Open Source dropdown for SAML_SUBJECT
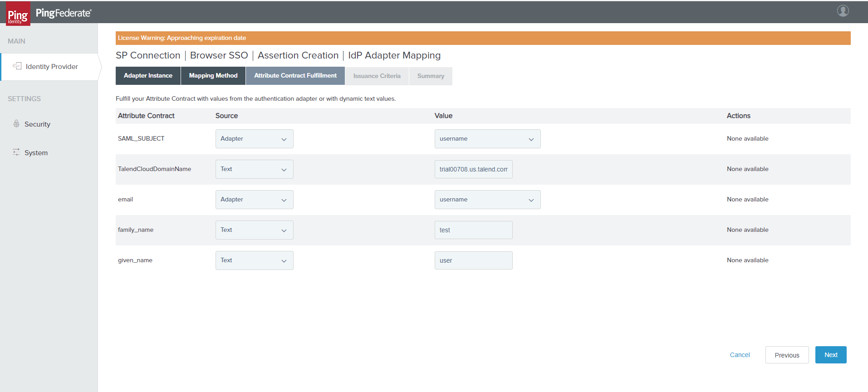 tap(255, 139)
